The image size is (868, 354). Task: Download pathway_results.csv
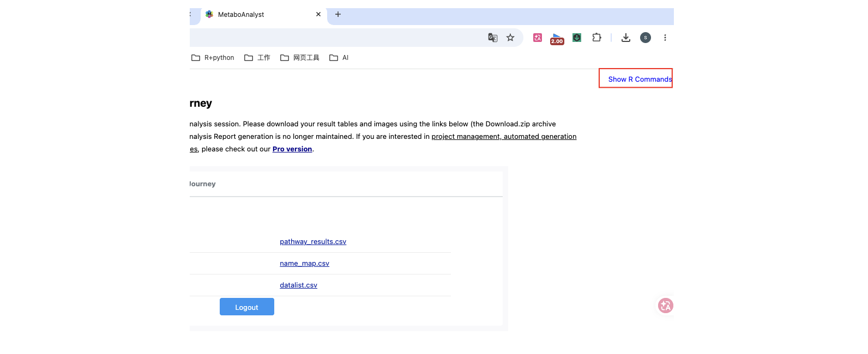pos(313,242)
